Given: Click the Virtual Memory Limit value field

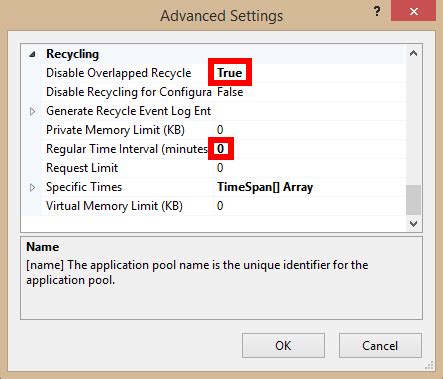Looking at the screenshot, I should 309,206.
